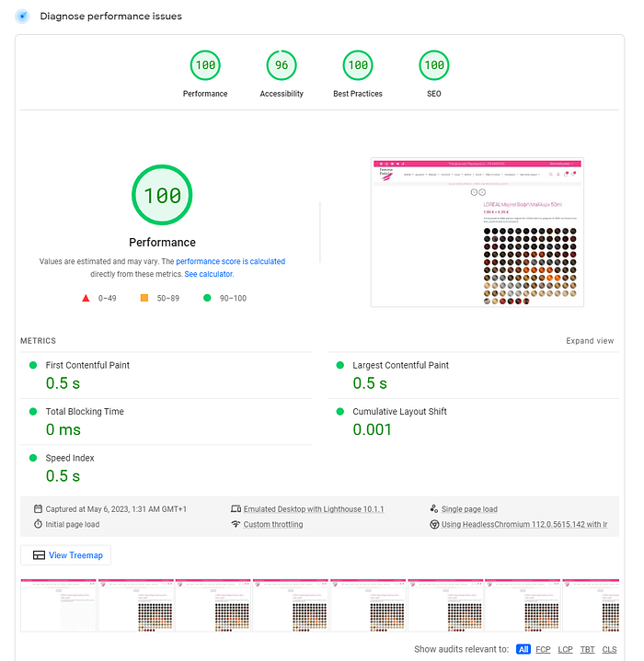
Task: Expand First Contentful Paint metric row
Action: (x=167, y=375)
